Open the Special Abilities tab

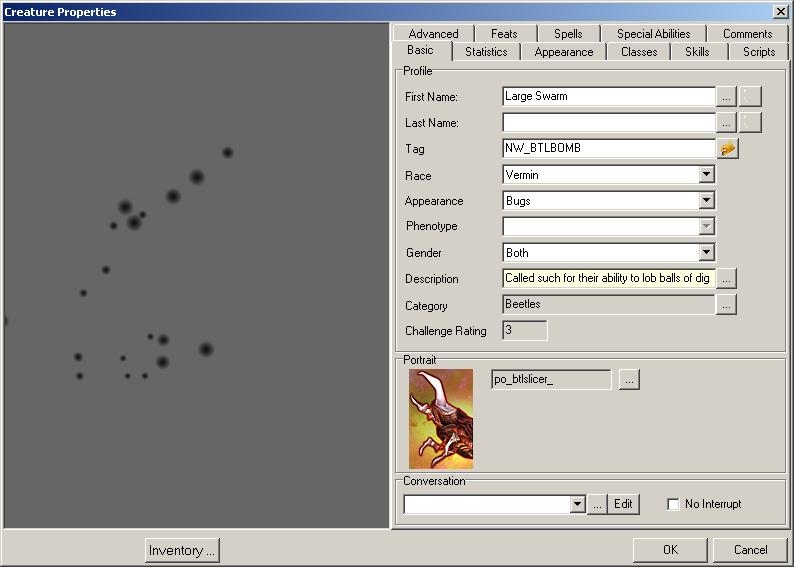coord(653,34)
